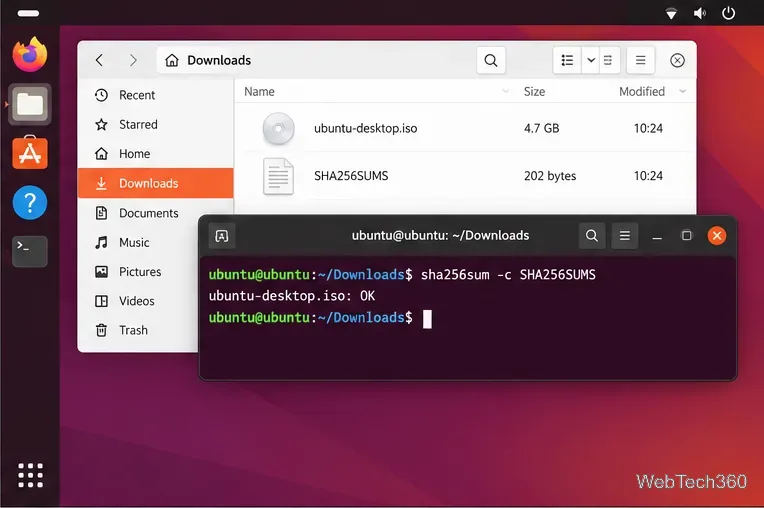
Task: Click at the terminal prompt cursor
Action: pyautogui.click(x=427, y=319)
